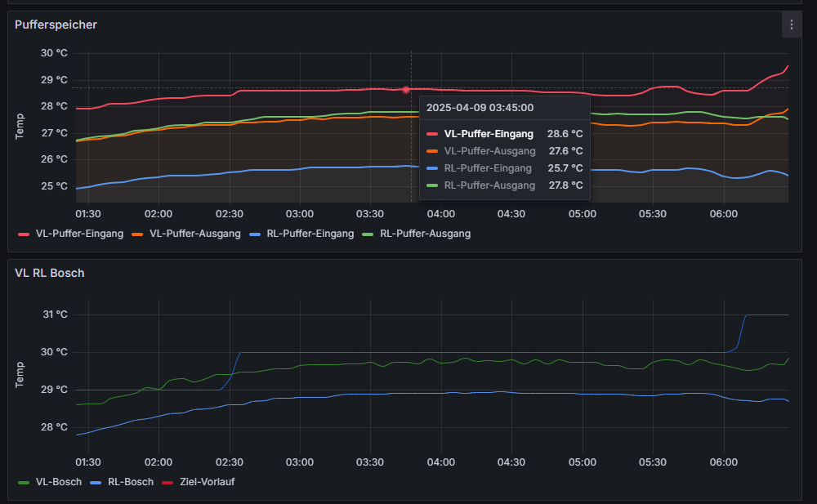Click the Temp axis title in Pufferspeicher chart
Viewport: 817px width, 504px height.
click(20, 127)
